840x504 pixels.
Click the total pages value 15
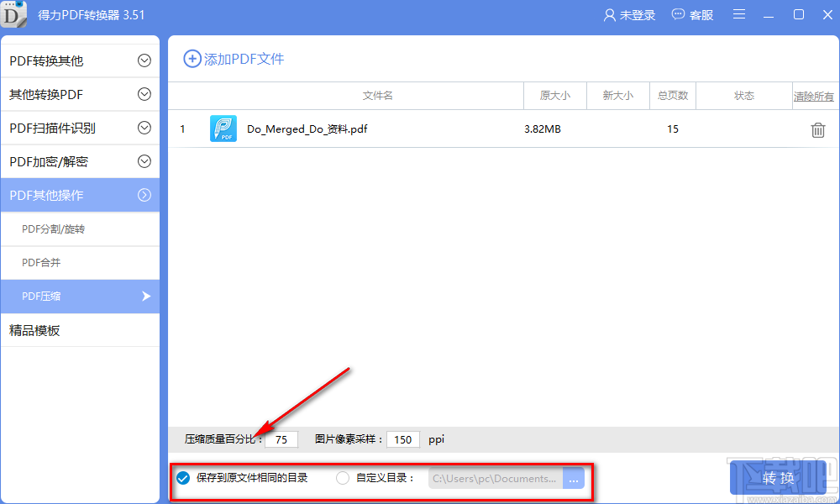click(x=673, y=129)
